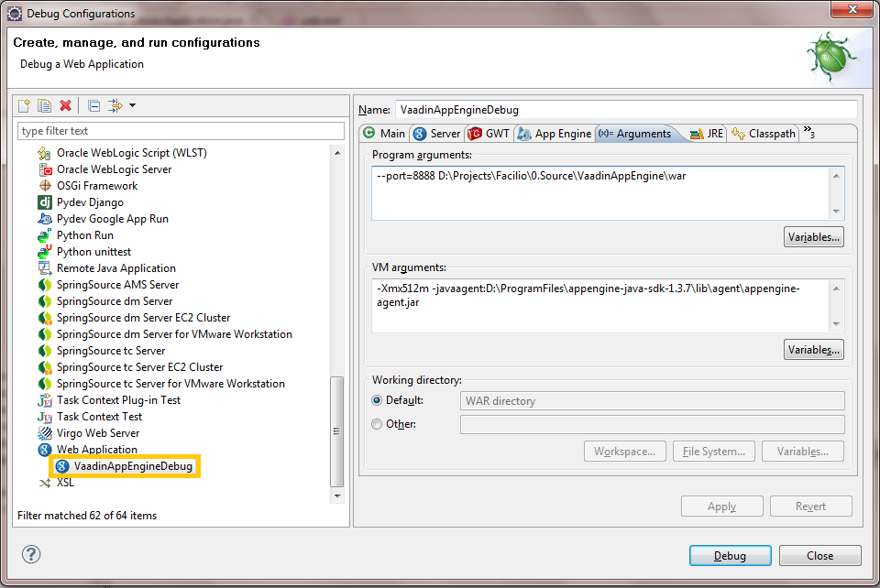Select Virgo Web Server configuration type
This screenshot has width=880, height=588.
tap(97, 433)
